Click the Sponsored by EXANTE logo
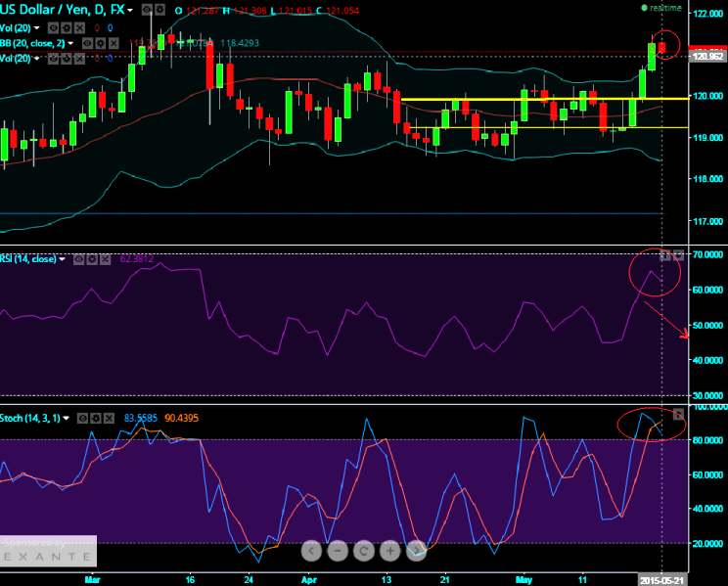 click(48, 551)
